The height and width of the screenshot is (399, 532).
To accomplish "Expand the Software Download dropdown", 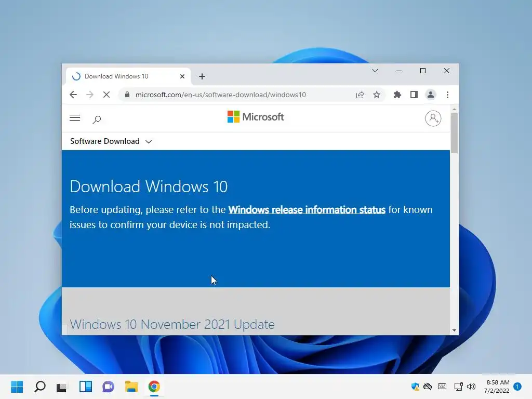I will coord(111,141).
